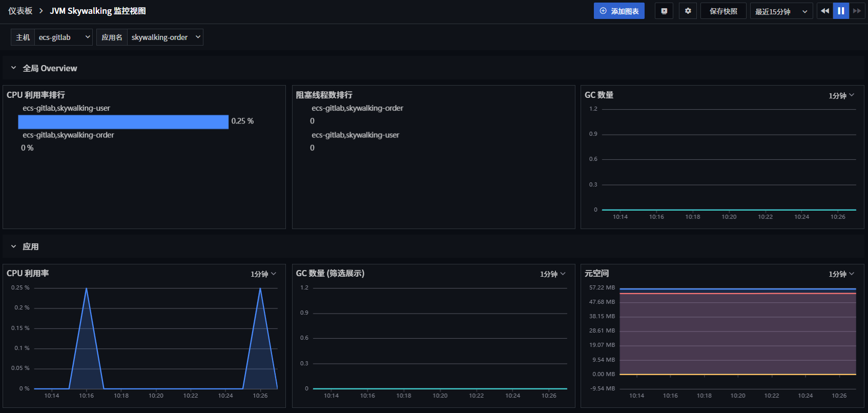The height and width of the screenshot is (413, 868).
Task: Open the TV/presentation mode icon button
Action: pyautogui.click(x=664, y=11)
